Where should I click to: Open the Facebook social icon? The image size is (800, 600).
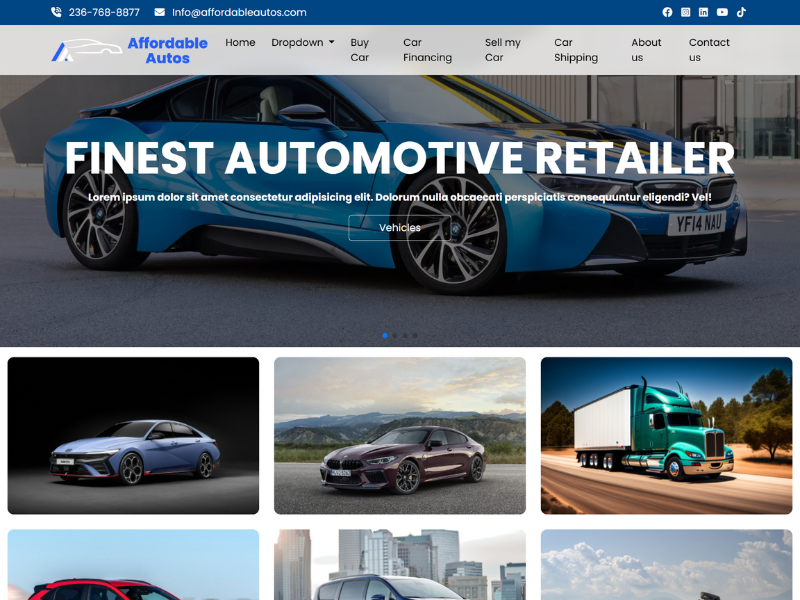pyautogui.click(x=667, y=12)
